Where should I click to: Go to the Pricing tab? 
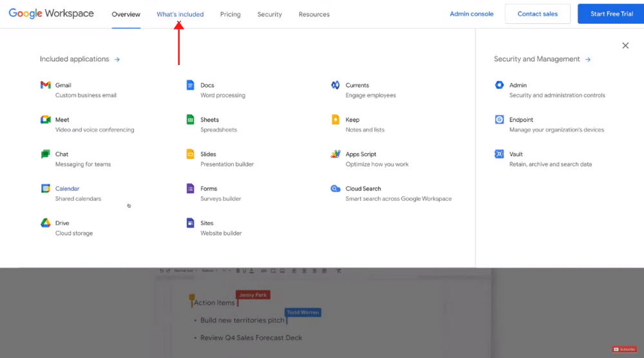[x=231, y=14]
